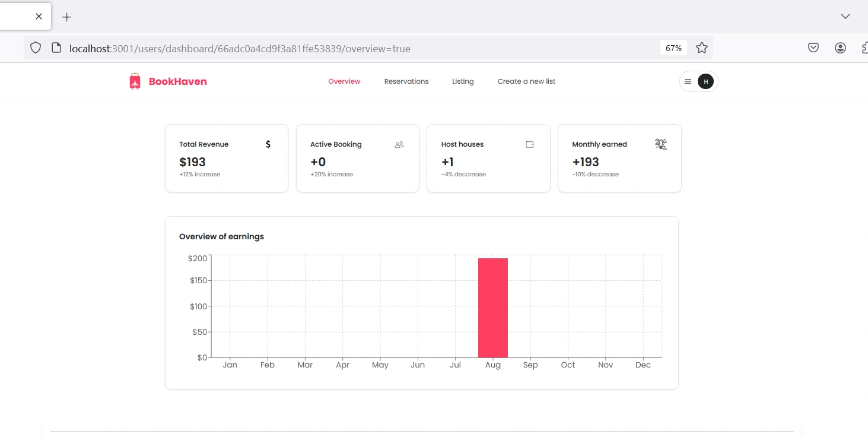Click the people icon on Active Booking
The image size is (868, 437).
tap(399, 144)
